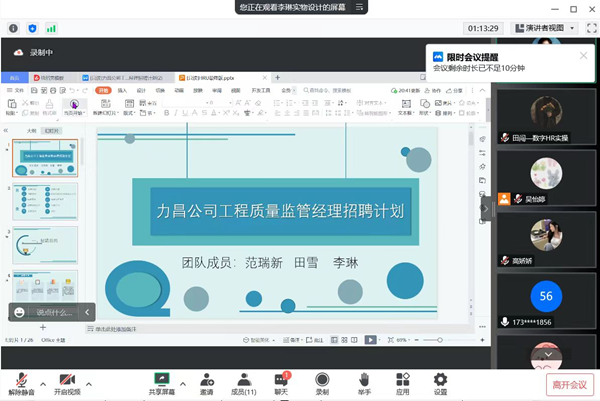Turn on the camera (开启视频)
Viewport: 600px width, 401px height.
pyautogui.click(x=67, y=381)
